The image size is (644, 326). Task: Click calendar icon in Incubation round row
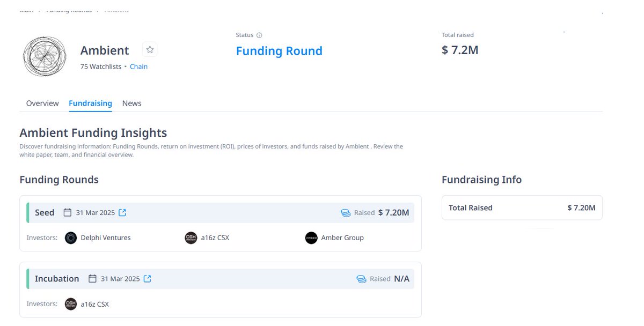92,279
